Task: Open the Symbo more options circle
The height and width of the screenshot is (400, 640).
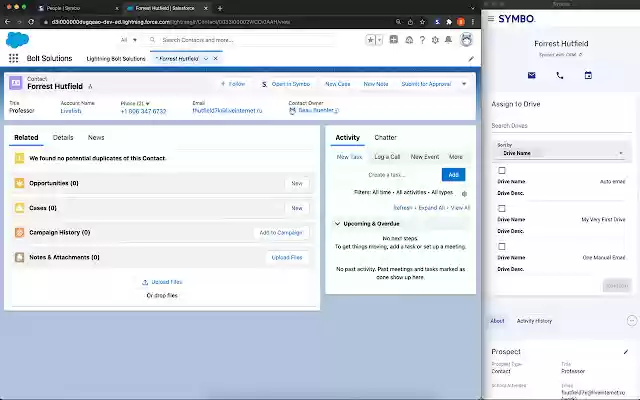Action: click(631, 321)
